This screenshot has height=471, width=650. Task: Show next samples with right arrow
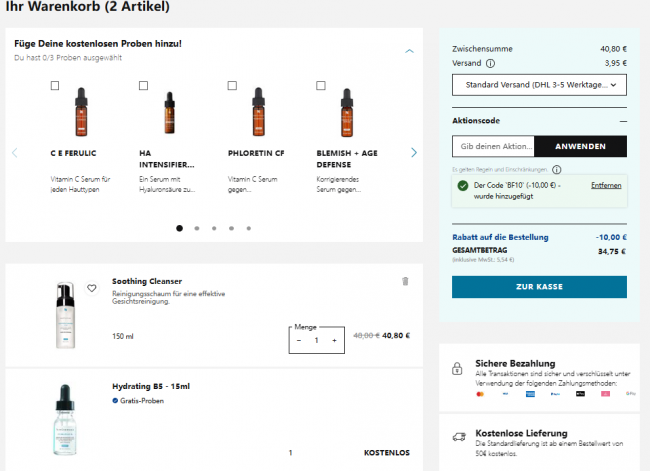pyautogui.click(x=414, y=153)
